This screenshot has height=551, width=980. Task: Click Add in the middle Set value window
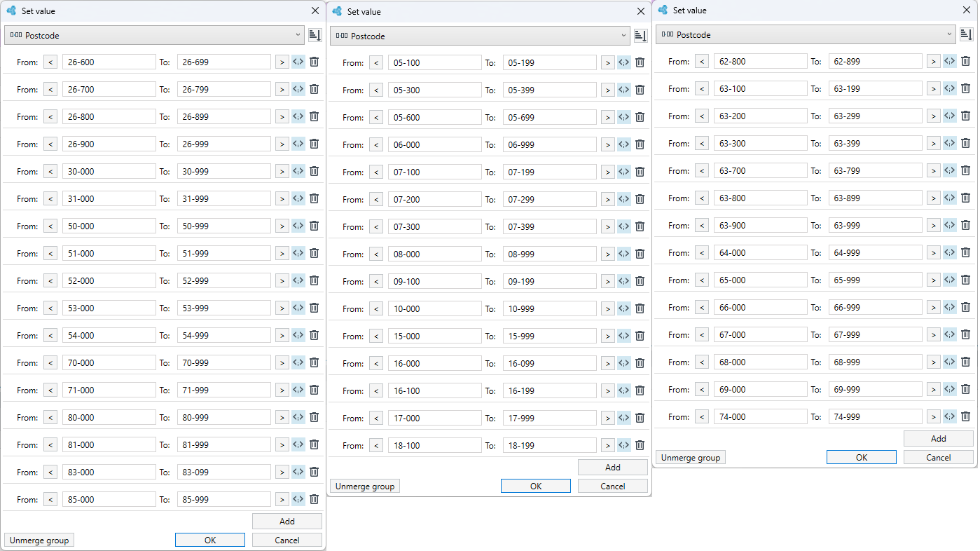pyautogui.click(x=613, y=467)
